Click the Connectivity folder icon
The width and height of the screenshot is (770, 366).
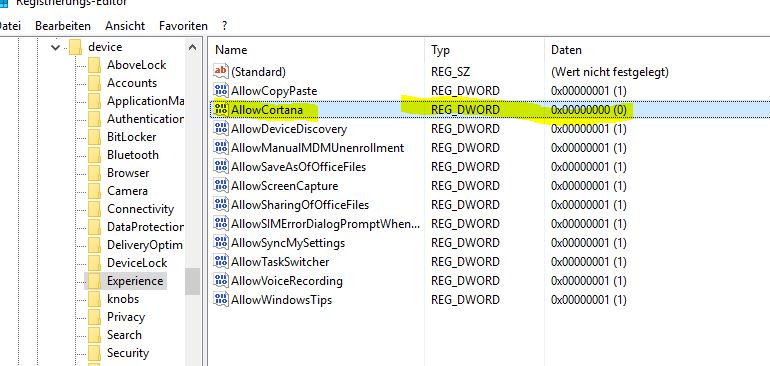pyautogui.click(x=94, y=209)
